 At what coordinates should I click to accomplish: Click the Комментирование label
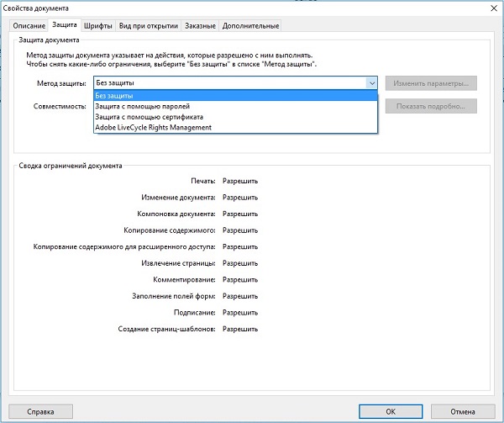point(184,279)
